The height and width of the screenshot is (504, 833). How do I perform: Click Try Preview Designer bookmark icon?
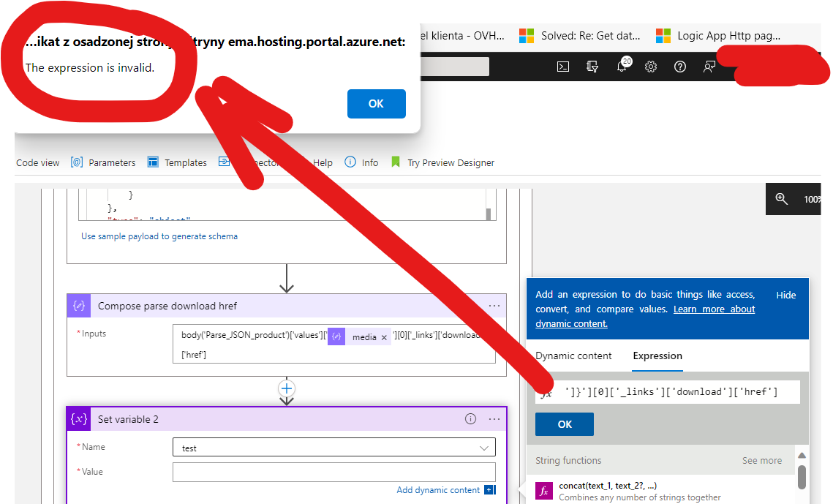[x=395, y=162]
